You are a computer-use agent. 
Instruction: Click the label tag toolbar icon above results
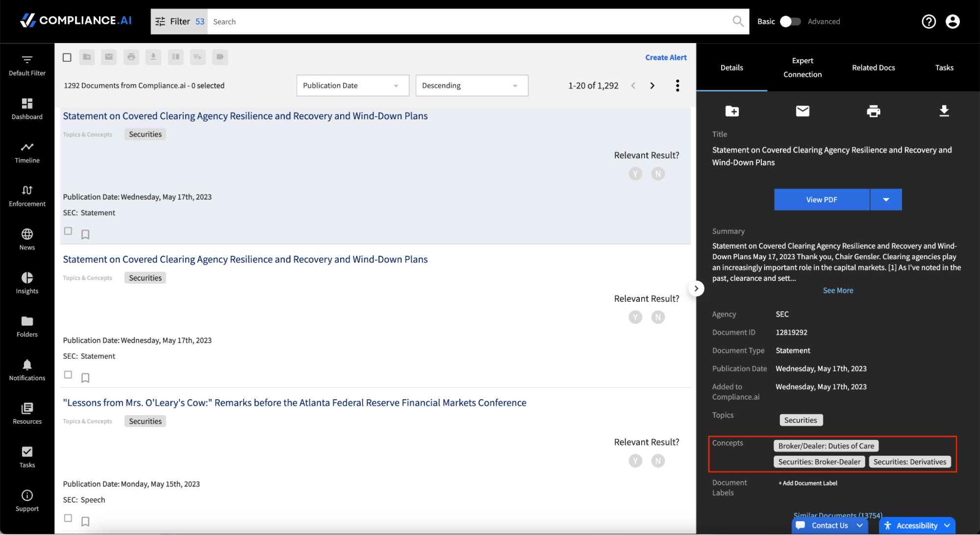220,57
